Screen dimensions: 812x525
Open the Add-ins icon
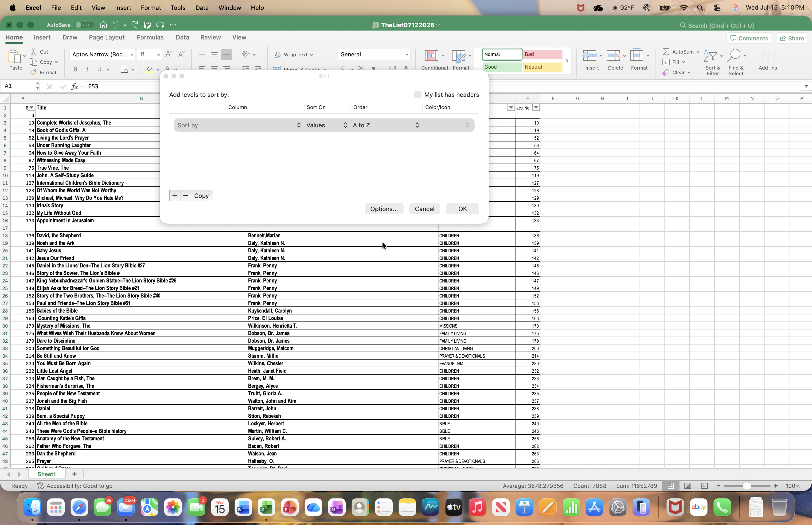click(x=767, y=55)
